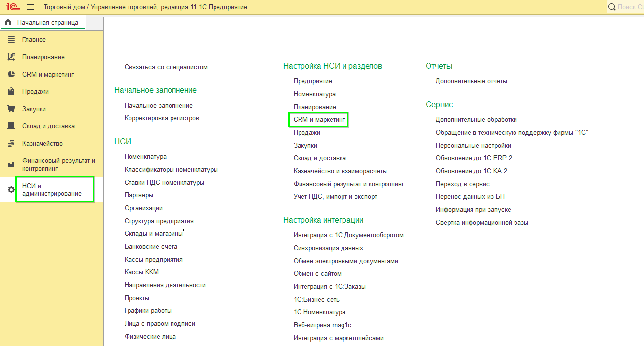Open Кассы предприятия

(154, 259)
